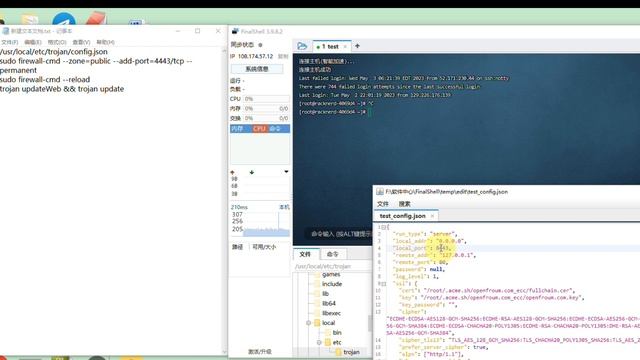Open Notepad 编辑(E) menu
Viewport: 640px width, 360px height.
(x=33, y=42)
